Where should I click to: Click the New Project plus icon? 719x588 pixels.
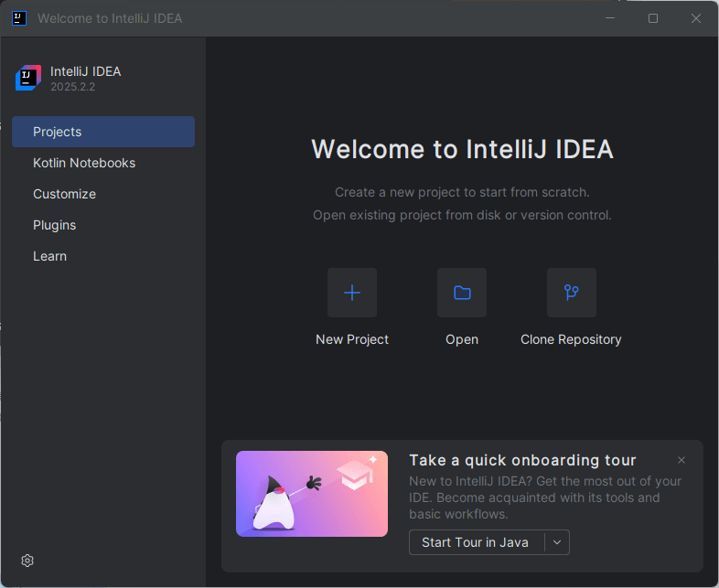(x=352, y=293)
